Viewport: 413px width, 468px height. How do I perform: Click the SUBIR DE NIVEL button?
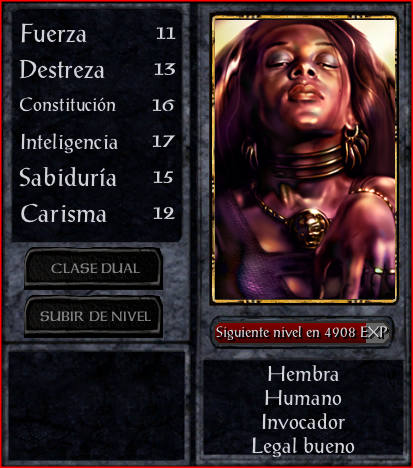[94, 316]
